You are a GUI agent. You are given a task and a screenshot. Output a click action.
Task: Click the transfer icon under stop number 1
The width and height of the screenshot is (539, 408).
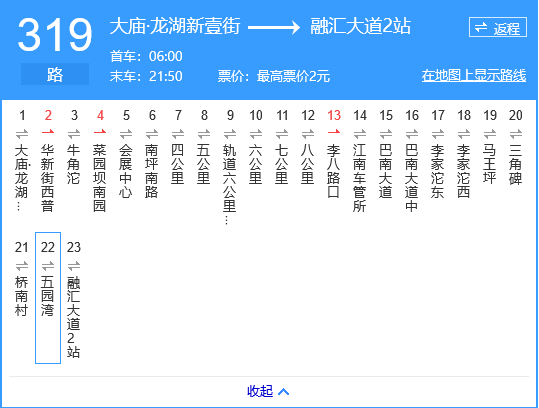pos(22,133)
